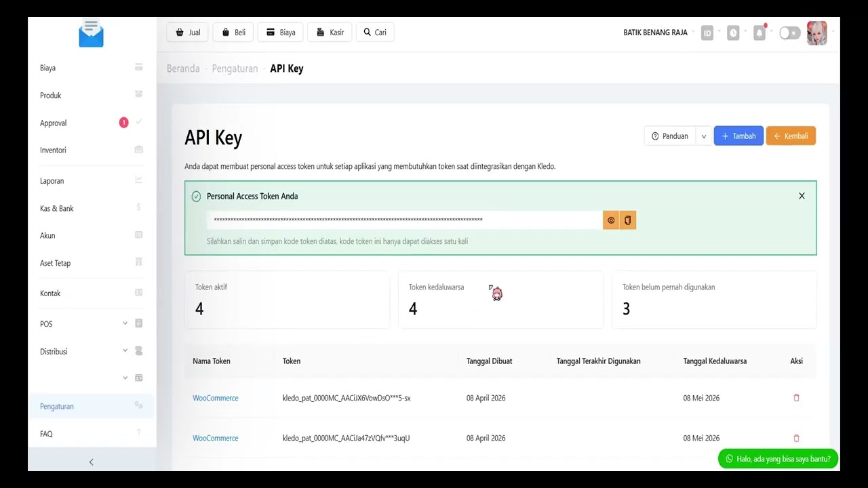This screenshot has width=868, height=488.
Task: Copy the personal access token
Action: click(x=628, y=220)
